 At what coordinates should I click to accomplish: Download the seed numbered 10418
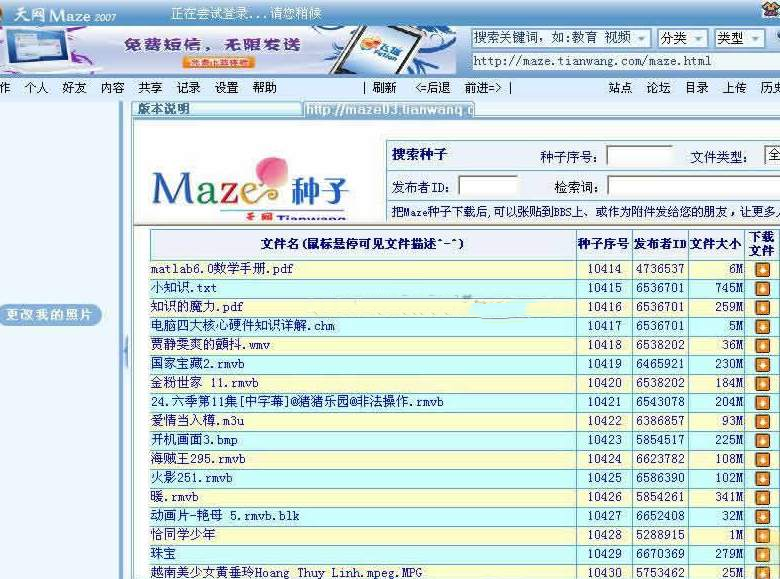[x=762, y=345]
